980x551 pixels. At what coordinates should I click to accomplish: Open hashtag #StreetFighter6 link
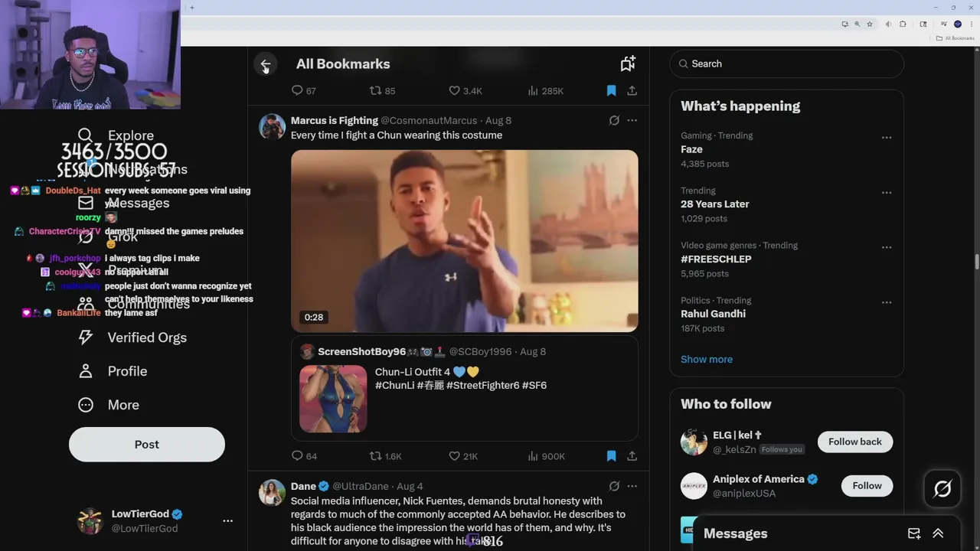point(482,385)
